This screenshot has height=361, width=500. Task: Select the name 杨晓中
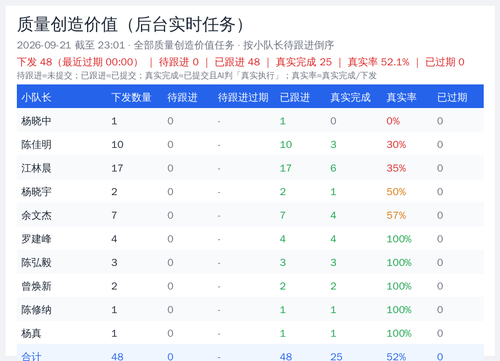[x=36, y=121]
